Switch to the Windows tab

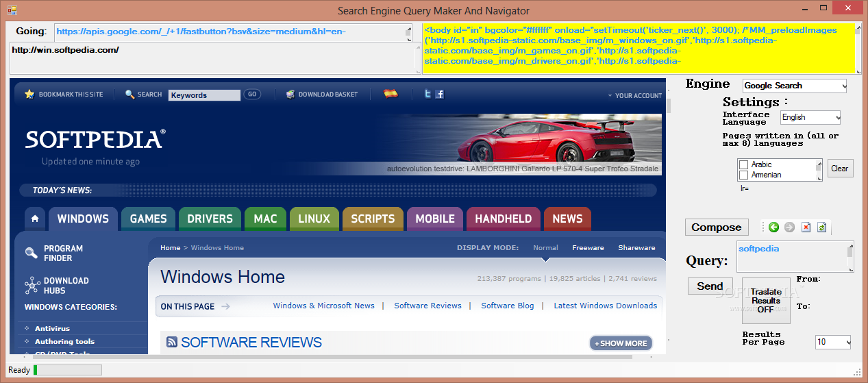click(83, 219)
